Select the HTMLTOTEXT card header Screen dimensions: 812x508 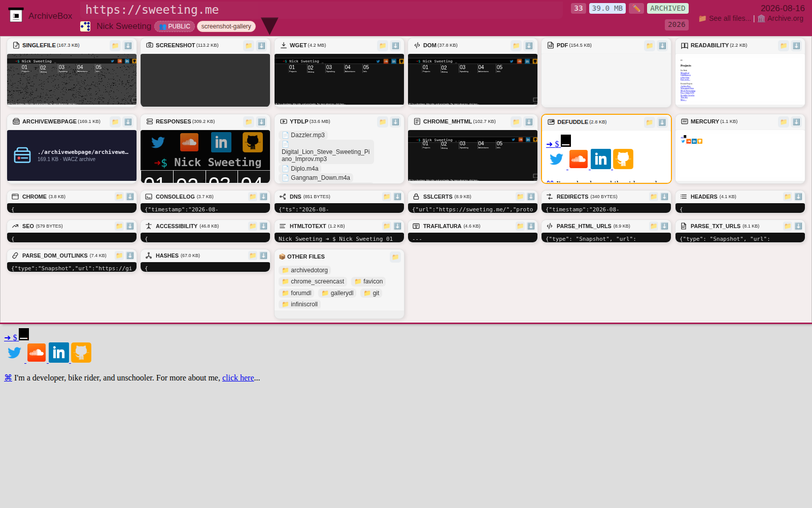(339, 226)
